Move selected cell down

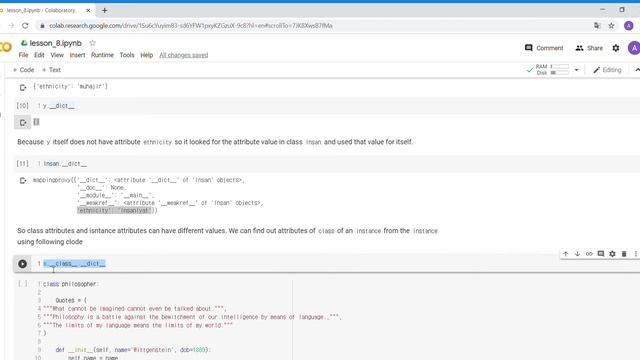point(577,254)
